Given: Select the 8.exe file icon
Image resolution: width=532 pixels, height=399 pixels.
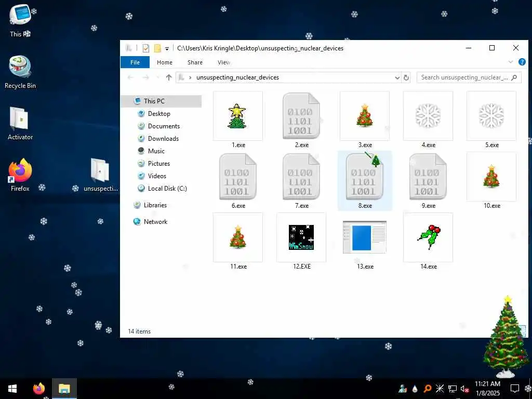Looking at the screenshot, I should pyautogui.click(x=365, y=177).
